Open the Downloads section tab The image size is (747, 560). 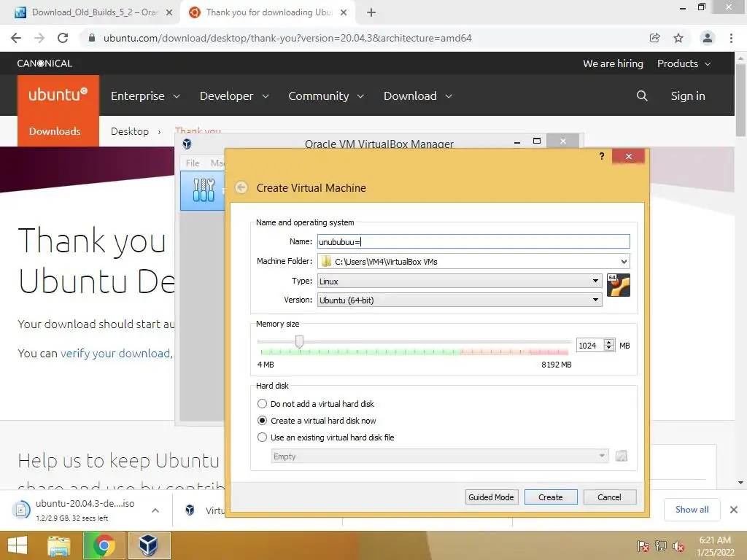click(55, 131)
